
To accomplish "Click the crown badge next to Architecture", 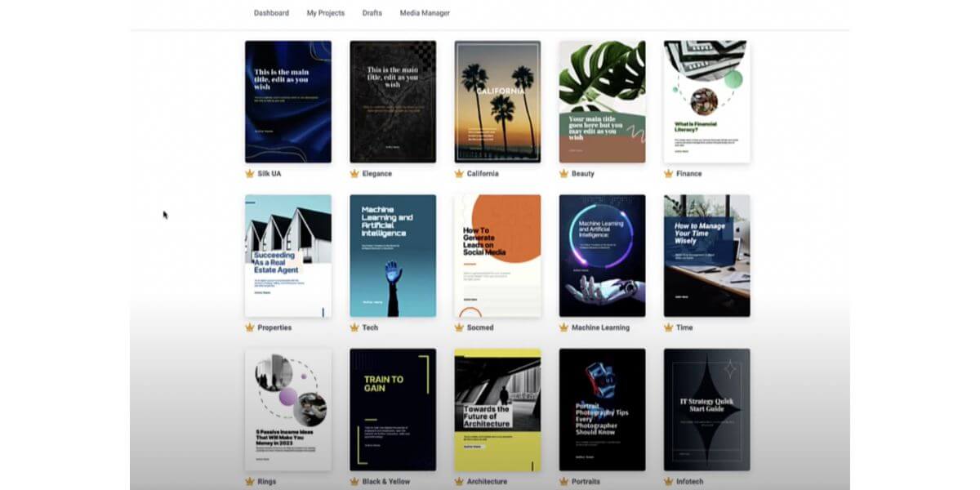I will tap(458, 482).
